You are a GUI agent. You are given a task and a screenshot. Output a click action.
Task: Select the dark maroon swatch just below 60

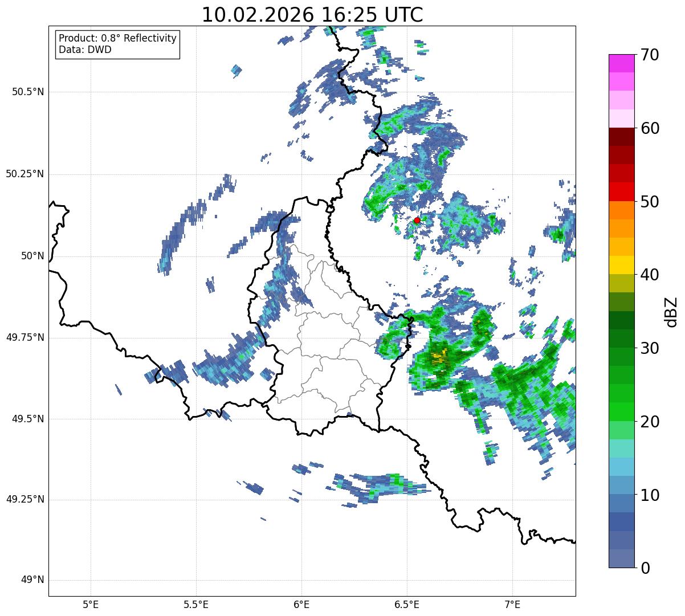[x=621, y=137]
